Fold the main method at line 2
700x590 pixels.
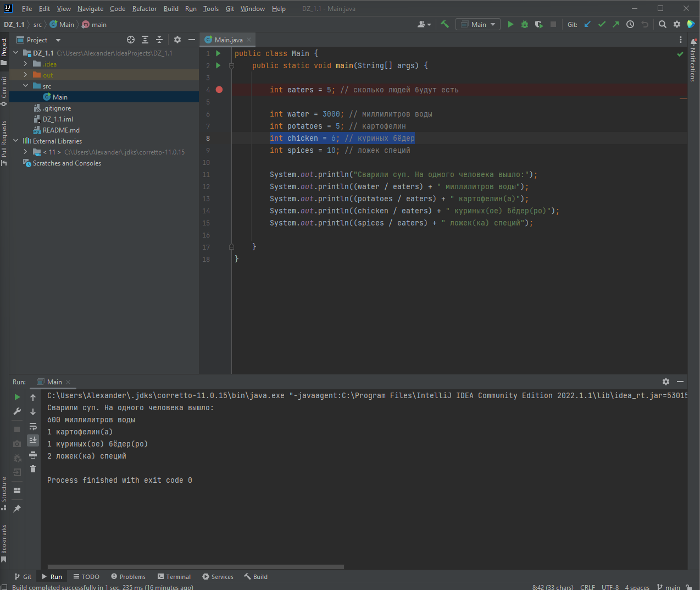[x=231, y=65]
